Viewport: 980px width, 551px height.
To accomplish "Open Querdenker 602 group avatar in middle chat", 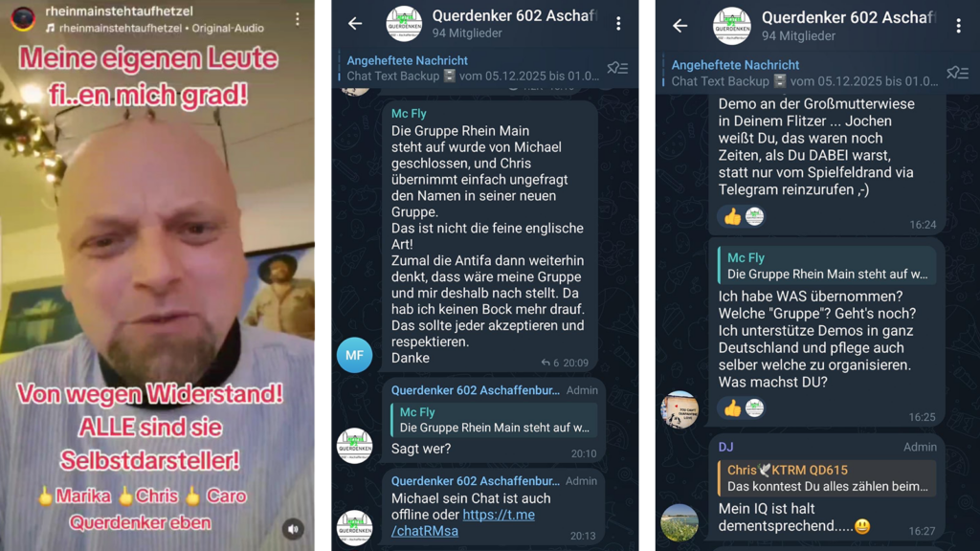I will coord(404,24).
